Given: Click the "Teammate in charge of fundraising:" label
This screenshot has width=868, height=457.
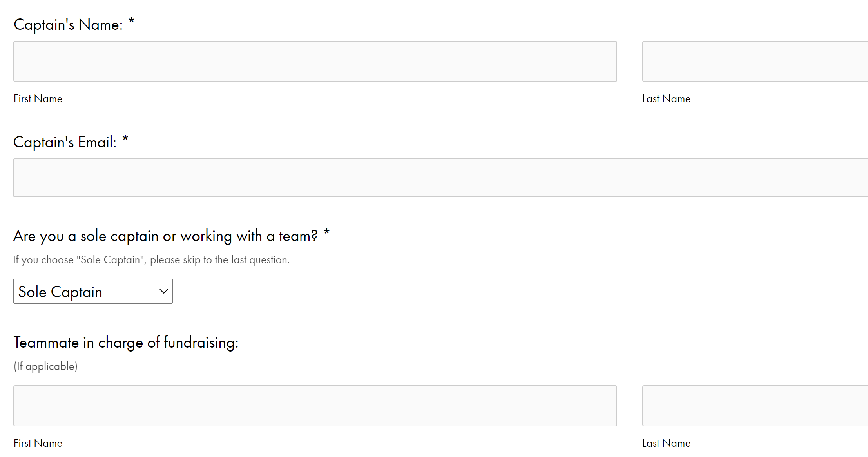Looking at the screenshot, I should (x=126, y=343).
